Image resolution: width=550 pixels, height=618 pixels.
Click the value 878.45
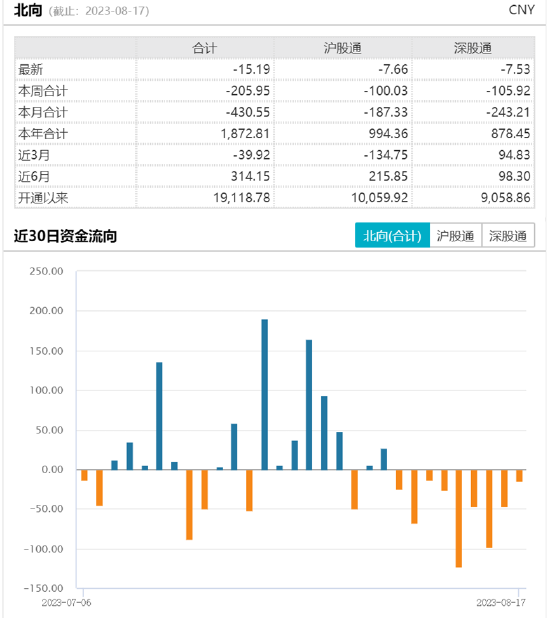511,133
